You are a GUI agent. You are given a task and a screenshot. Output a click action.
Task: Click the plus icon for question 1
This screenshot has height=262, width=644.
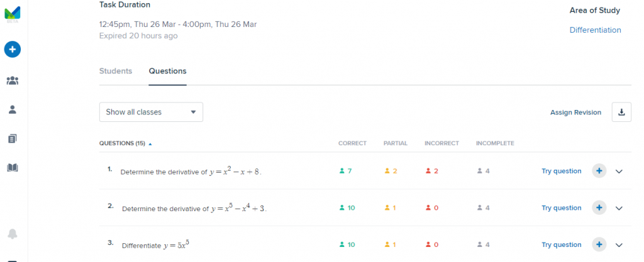click(599, 171)
